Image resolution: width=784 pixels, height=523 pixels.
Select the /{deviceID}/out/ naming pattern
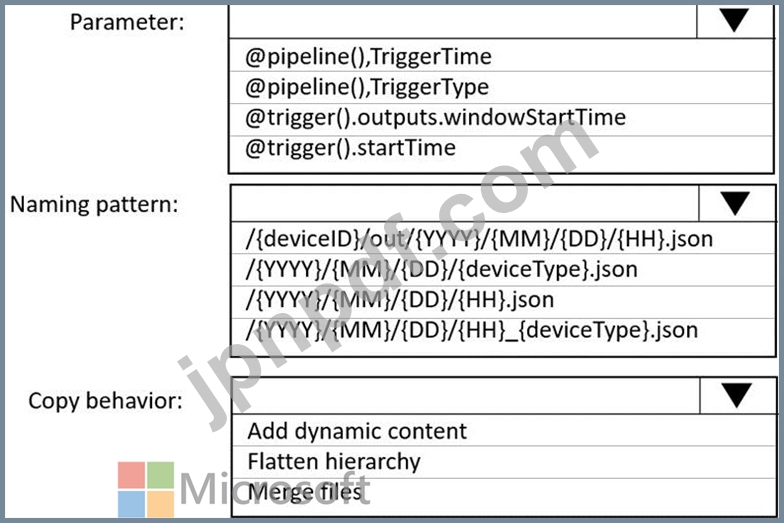[x=502, y=239]
